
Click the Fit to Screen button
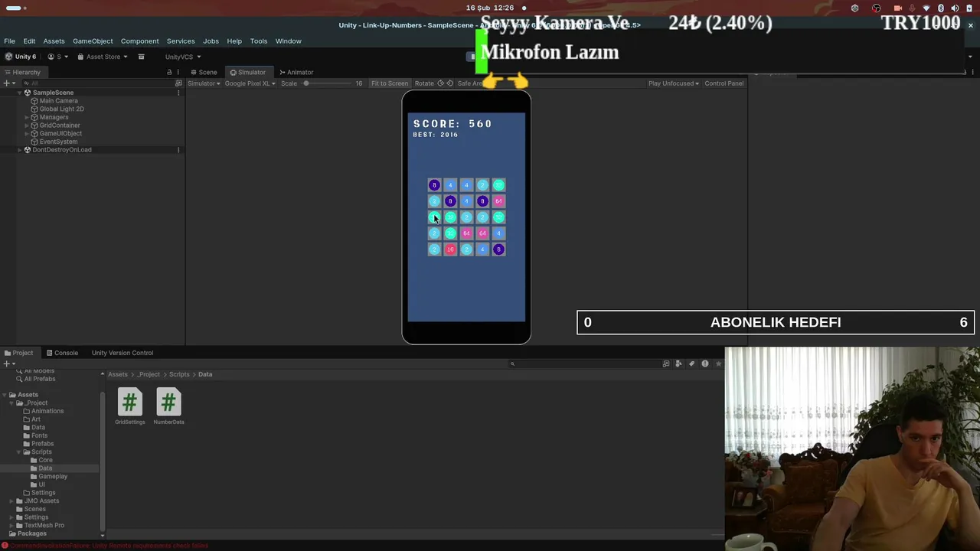pos(390,83)
